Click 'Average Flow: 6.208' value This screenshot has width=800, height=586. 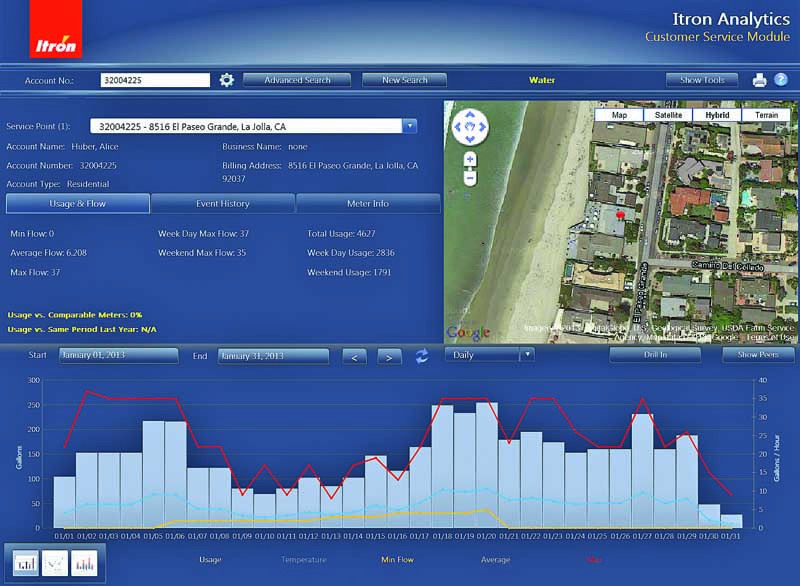click(x=48, y=252)
